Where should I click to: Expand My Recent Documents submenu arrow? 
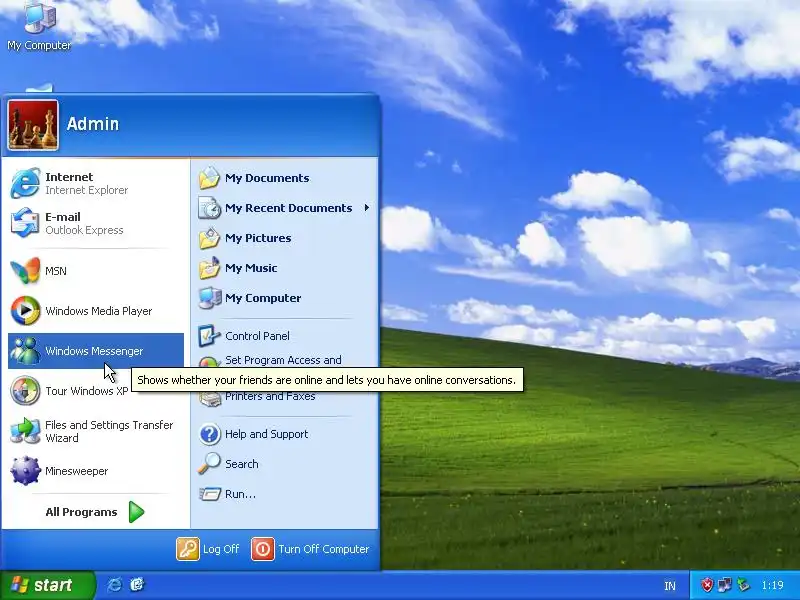coord(366,208)
